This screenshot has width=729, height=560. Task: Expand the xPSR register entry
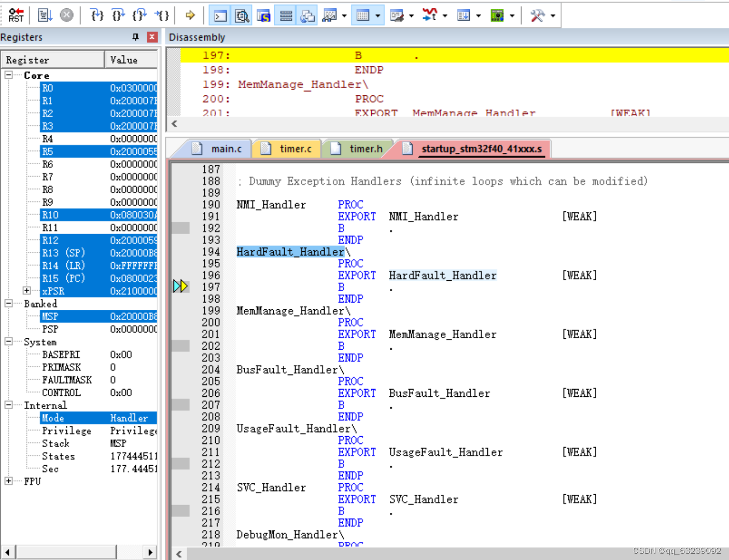point(26,291)
